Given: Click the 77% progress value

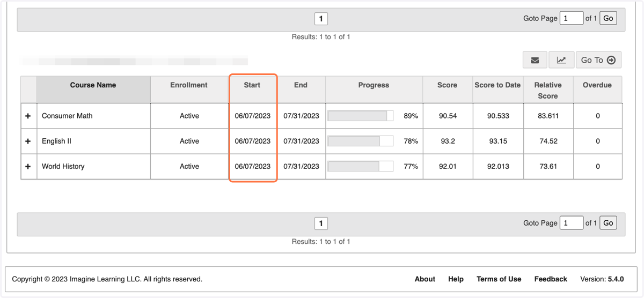Looking at the screenshot, I should click(411, 166).
